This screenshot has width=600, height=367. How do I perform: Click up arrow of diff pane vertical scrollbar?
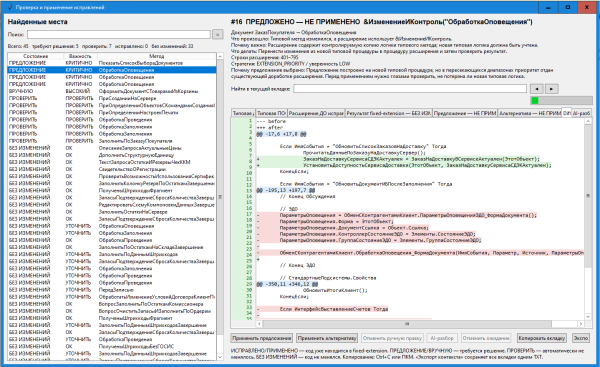coord(588,121)
